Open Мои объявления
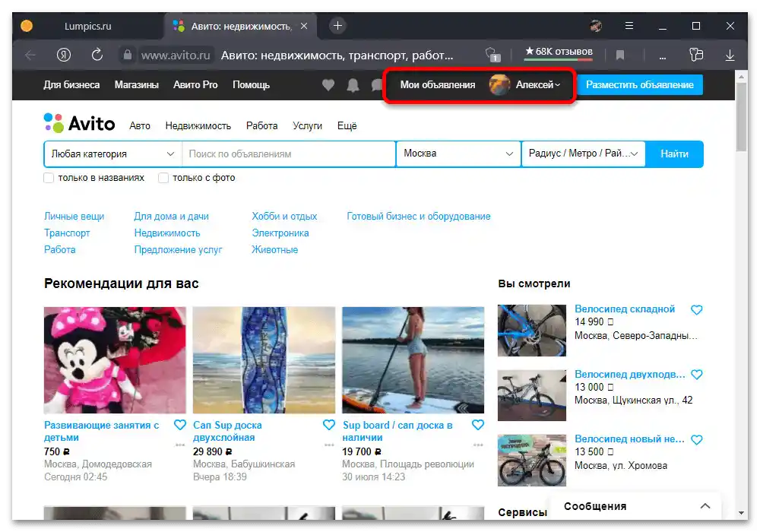 pyautogui.click(x=437, y=85)
